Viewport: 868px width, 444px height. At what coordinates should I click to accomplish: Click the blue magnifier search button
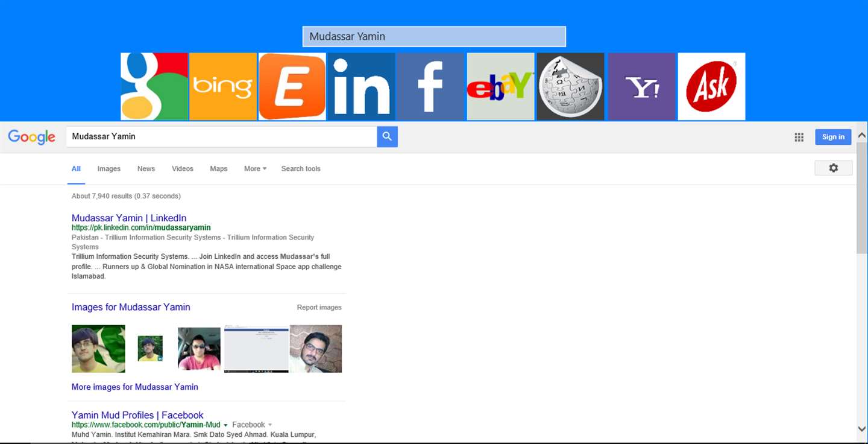point(387,136)
